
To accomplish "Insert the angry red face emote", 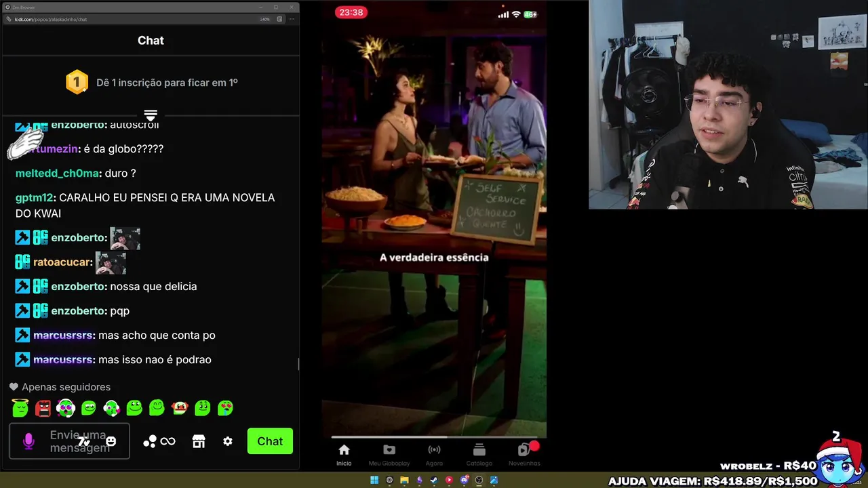I will pyautogui.click(x=43, y=408).
